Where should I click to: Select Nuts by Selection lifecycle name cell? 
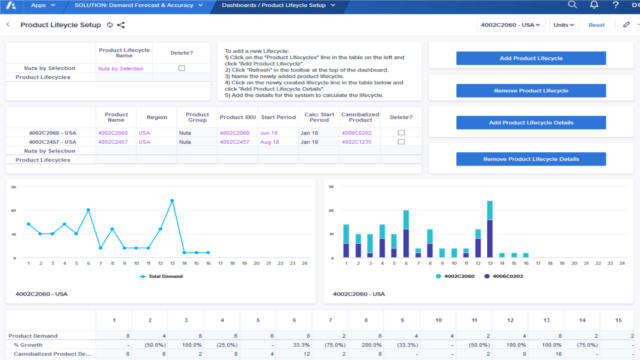(x=124, y=69)
